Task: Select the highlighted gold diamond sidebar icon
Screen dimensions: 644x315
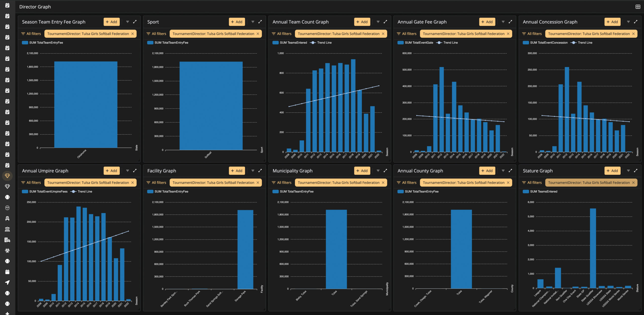Action: (7, 176)
